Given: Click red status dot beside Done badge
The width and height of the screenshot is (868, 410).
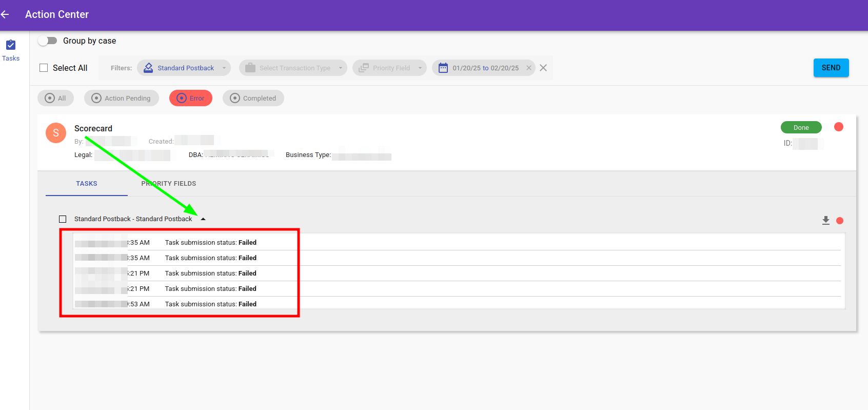Looking at the screenshot, I should 839,127.
